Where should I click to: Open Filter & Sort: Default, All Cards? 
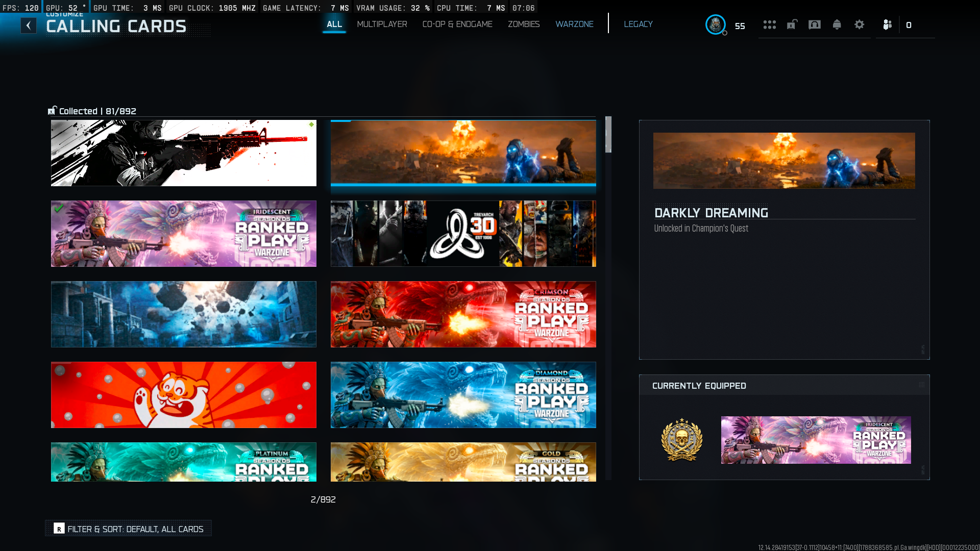(129, 529)
